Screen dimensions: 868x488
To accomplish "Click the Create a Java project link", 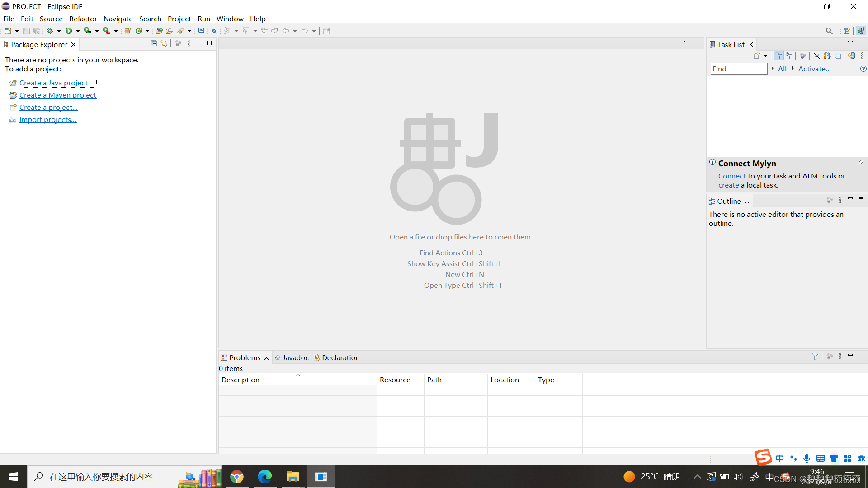I will [54, 82].
